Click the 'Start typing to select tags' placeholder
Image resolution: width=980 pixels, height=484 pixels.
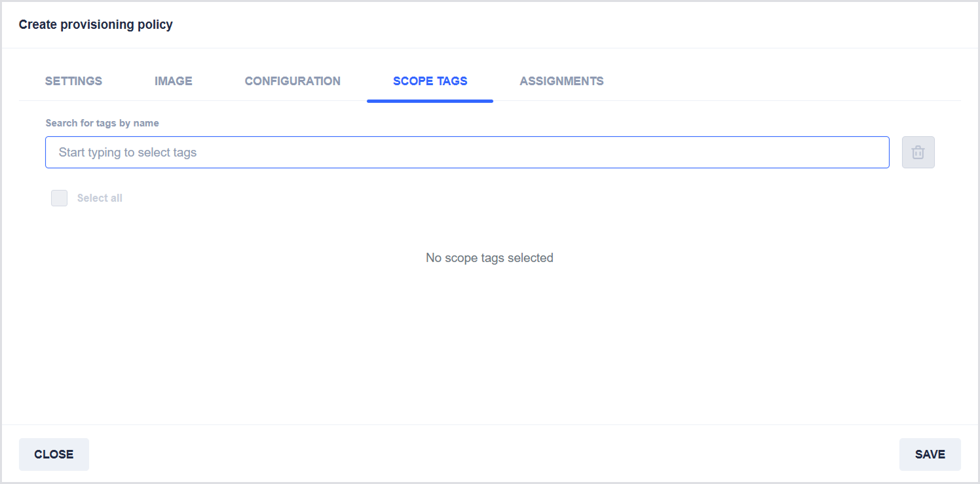pos(128,153)
